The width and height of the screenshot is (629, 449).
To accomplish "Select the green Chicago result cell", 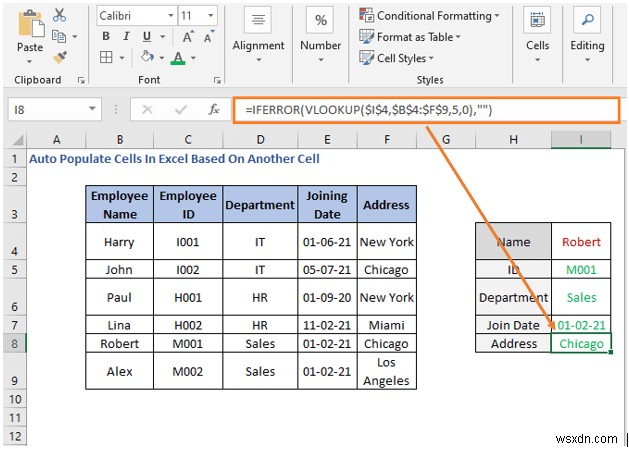I will (x=581, y=343).
